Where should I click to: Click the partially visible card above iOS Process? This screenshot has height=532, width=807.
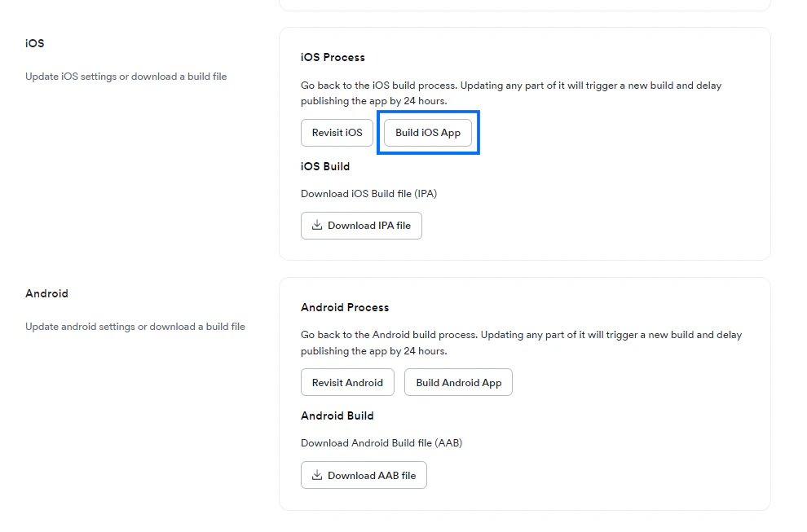coord(523,4)
